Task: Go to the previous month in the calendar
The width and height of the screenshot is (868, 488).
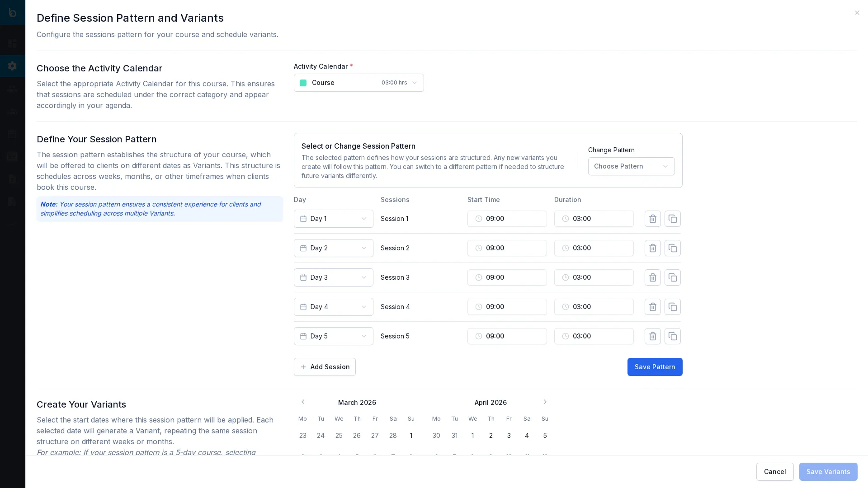Action: [303, 402]
